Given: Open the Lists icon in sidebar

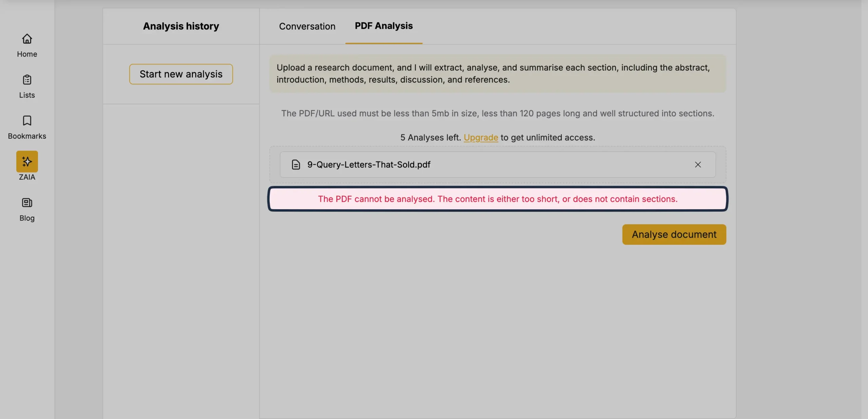Looking at the screenshot, I should [x=27, y=80].
